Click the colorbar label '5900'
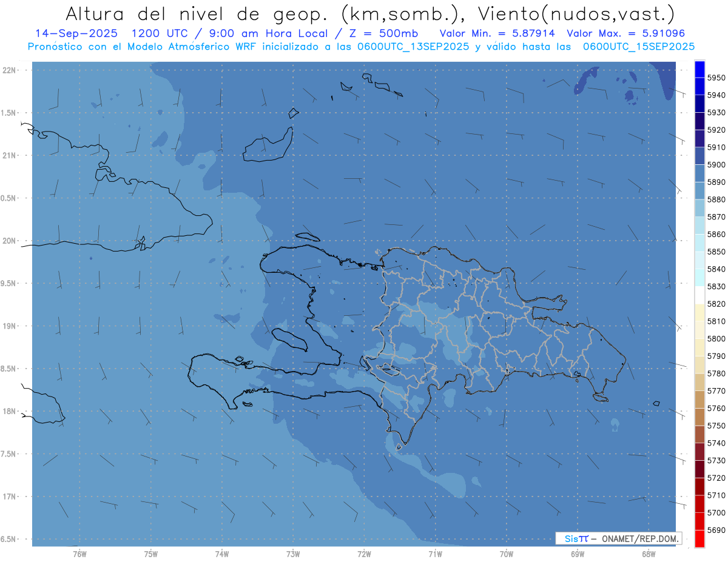 (716, 164)
